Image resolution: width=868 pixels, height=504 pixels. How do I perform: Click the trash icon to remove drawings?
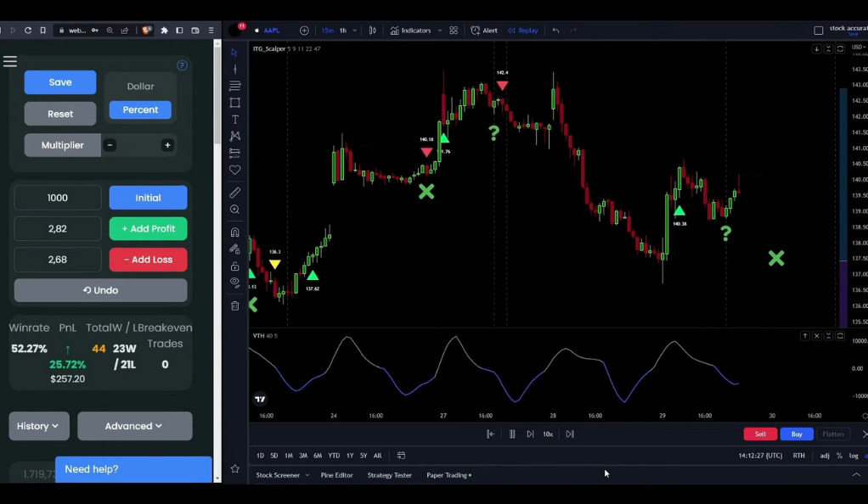234,306
